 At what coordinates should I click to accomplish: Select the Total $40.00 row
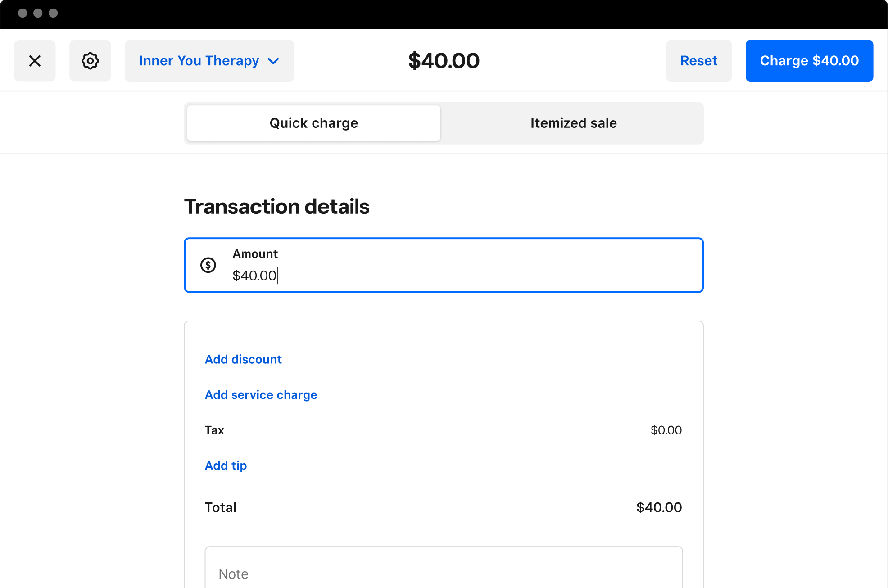click(444, 507)
